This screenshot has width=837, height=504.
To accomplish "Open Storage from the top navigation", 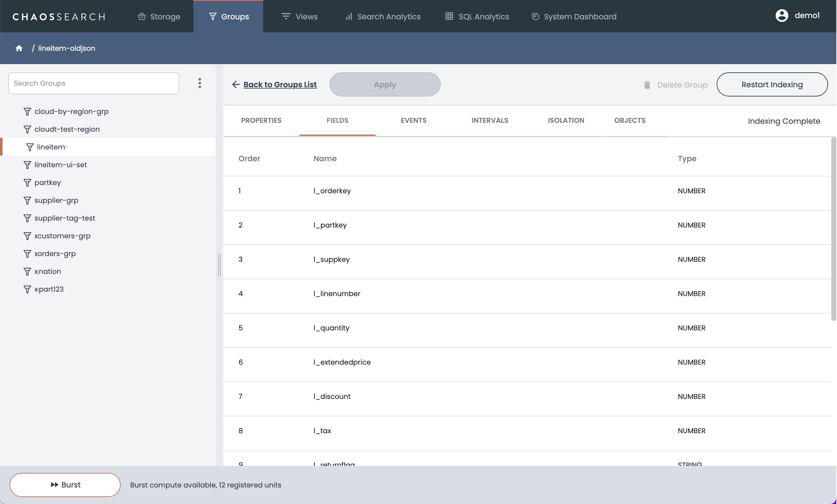I will tap(159, 16).
